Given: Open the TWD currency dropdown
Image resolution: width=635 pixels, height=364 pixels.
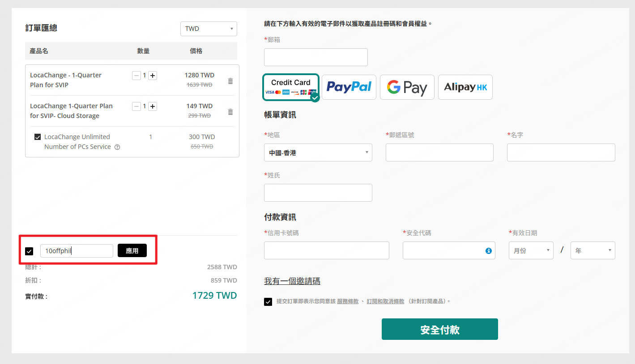Looking at the screenshot, I should click(209, 29).
